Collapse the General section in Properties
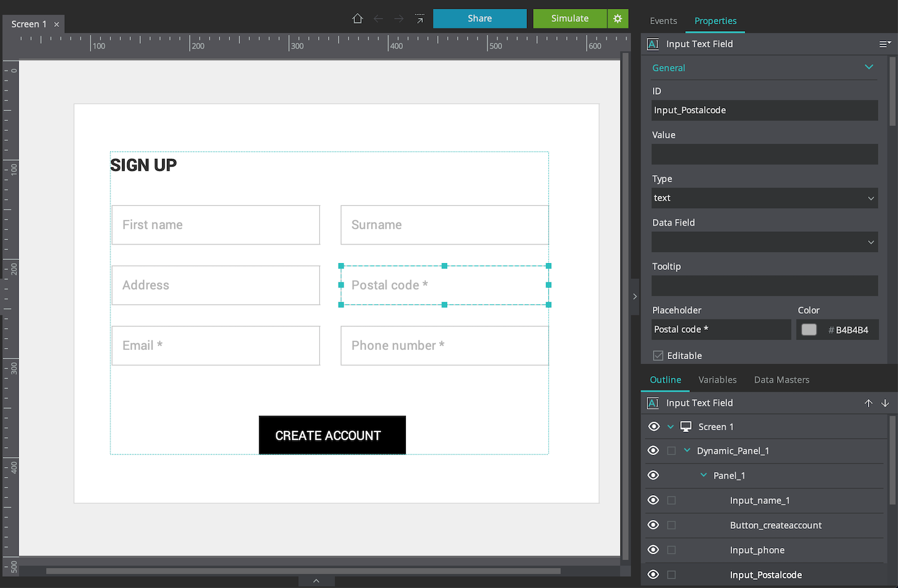Viewport: 898px width, 588px height. 869,67
